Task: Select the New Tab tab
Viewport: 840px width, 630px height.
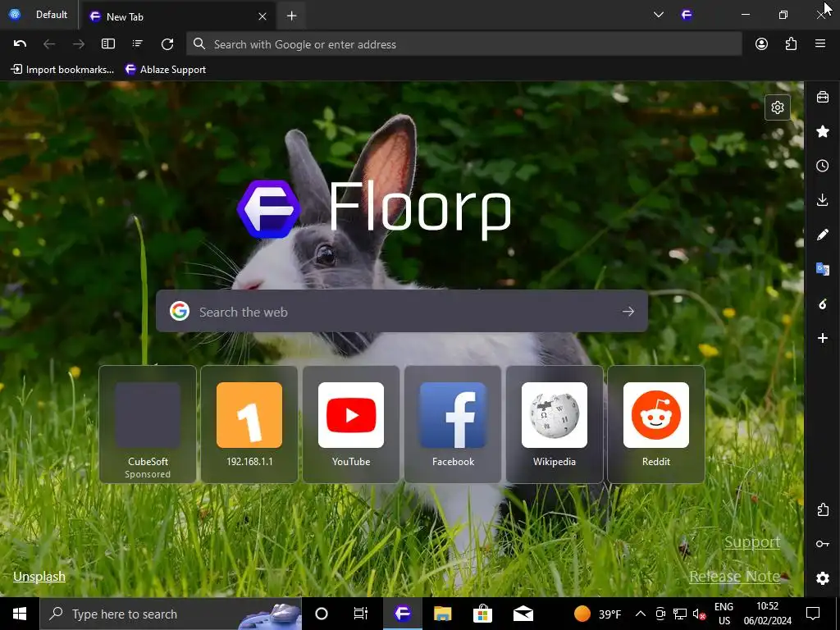Action: pos(178,16)
